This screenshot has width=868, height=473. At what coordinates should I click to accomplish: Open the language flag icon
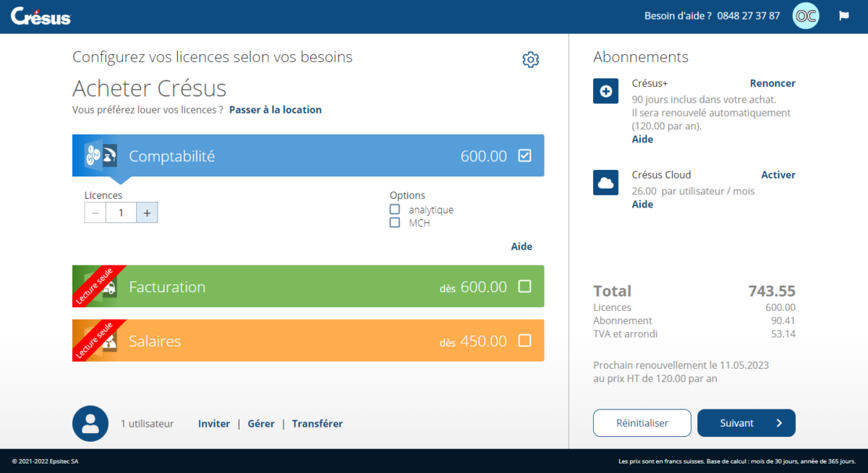click(843, 15)
